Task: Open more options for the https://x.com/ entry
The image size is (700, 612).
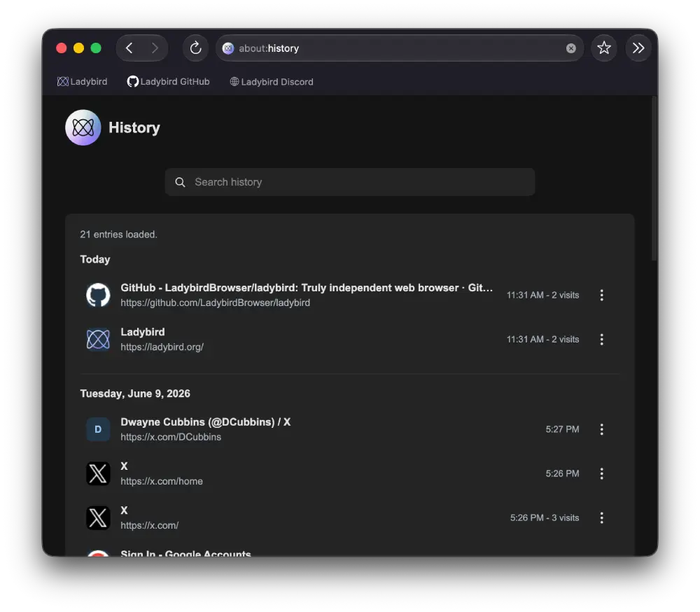Action: pyautogui.click(x=601, y=517)
